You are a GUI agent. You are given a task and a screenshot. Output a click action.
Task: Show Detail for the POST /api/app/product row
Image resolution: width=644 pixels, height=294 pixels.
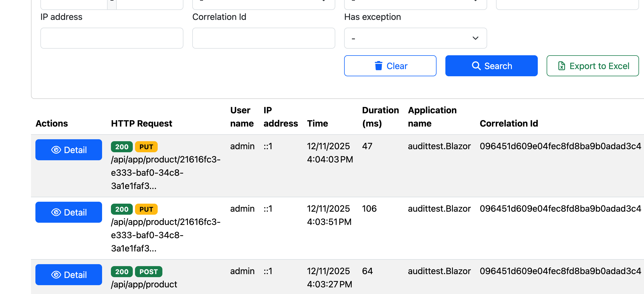point(69,275)
